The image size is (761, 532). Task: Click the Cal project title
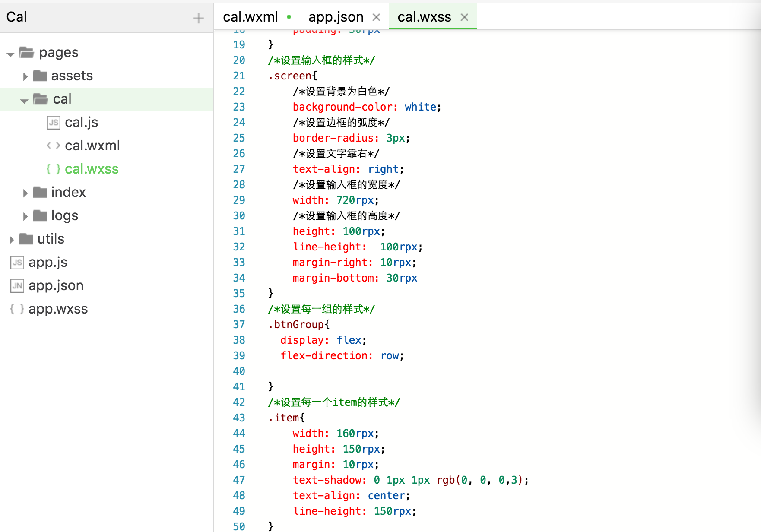point(16,17)
